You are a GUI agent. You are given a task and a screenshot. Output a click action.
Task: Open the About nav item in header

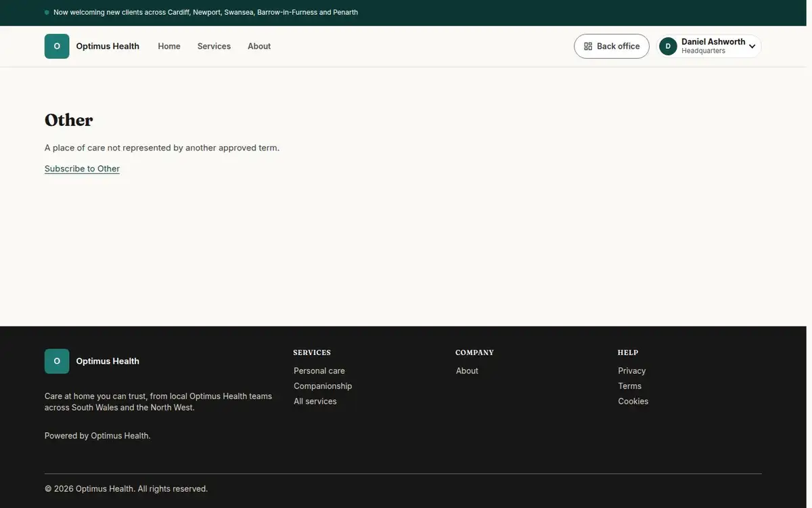click(x=259, y=46)
